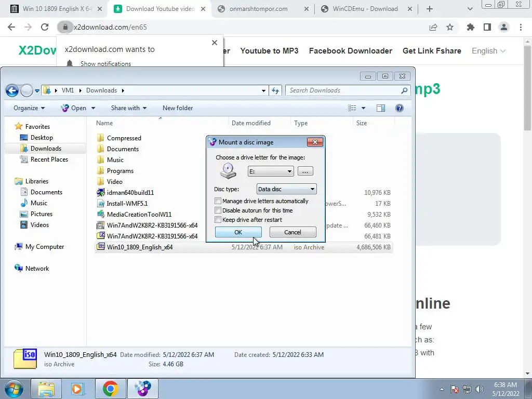532x399 pixels.
Task: Select Recent Places in the navigation pane
Action: (x=49, y=159)
